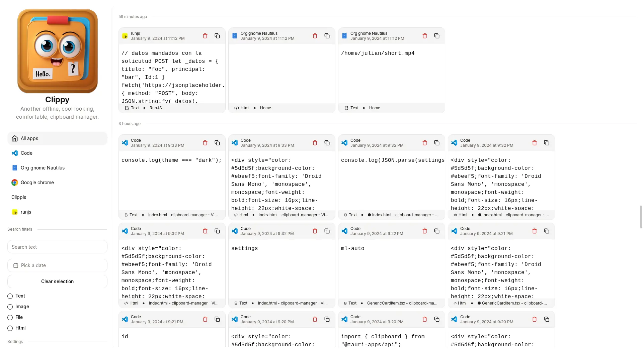Delete the /home/julian/short.mp4 clip
The image size is (644, 353).
point(425,36)
